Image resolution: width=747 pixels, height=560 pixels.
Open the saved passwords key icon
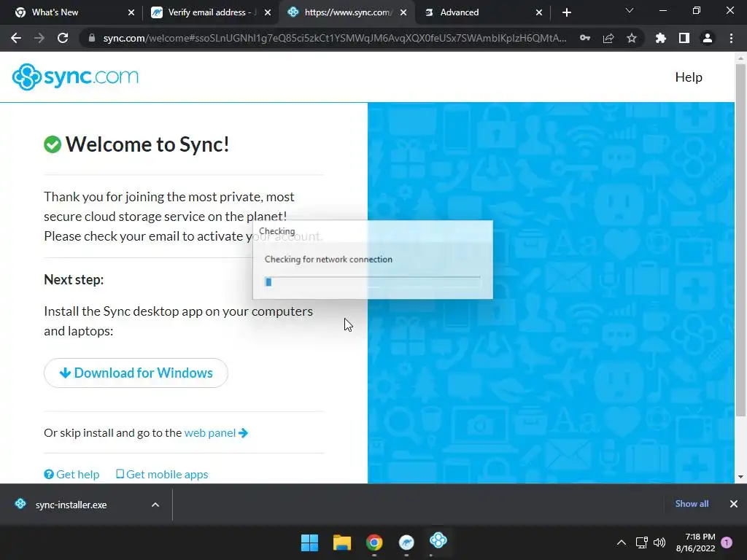coord(585,38)
